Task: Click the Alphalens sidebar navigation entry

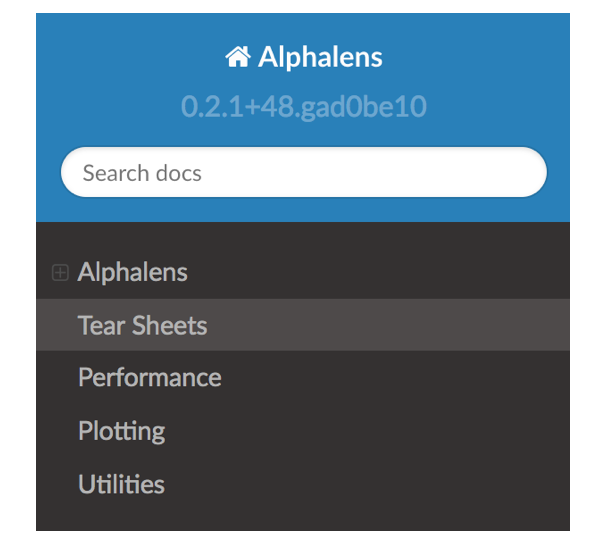Action: coord(132,272)
